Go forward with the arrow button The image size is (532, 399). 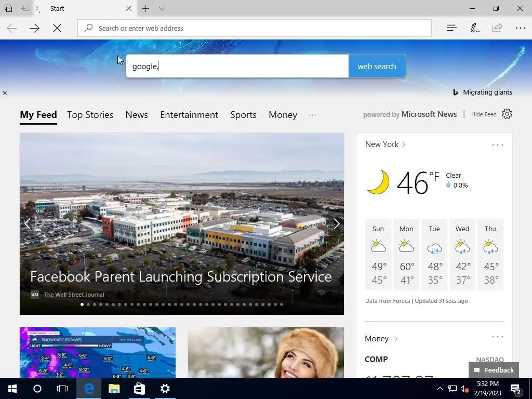[x=34, y=28]
